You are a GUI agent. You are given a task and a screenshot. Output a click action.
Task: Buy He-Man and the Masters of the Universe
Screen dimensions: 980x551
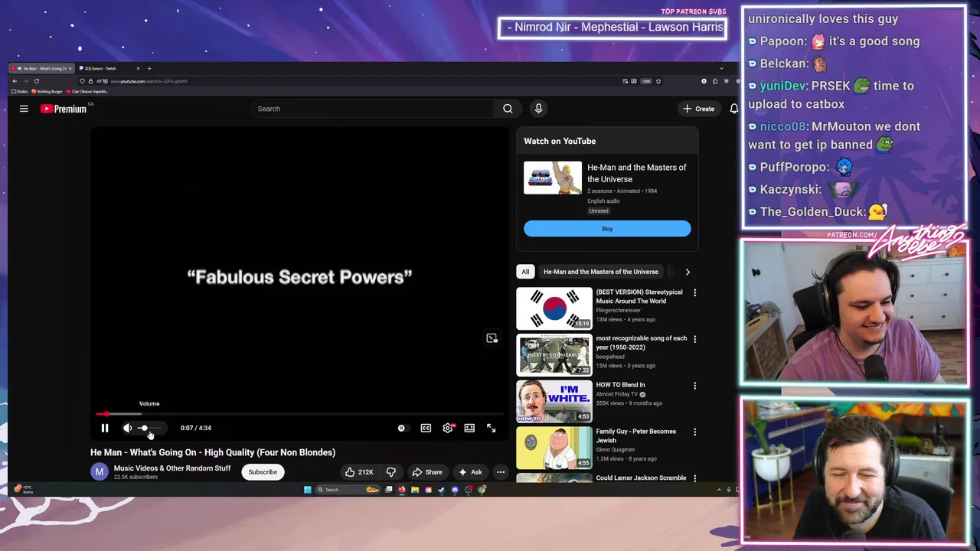point(607,229)
